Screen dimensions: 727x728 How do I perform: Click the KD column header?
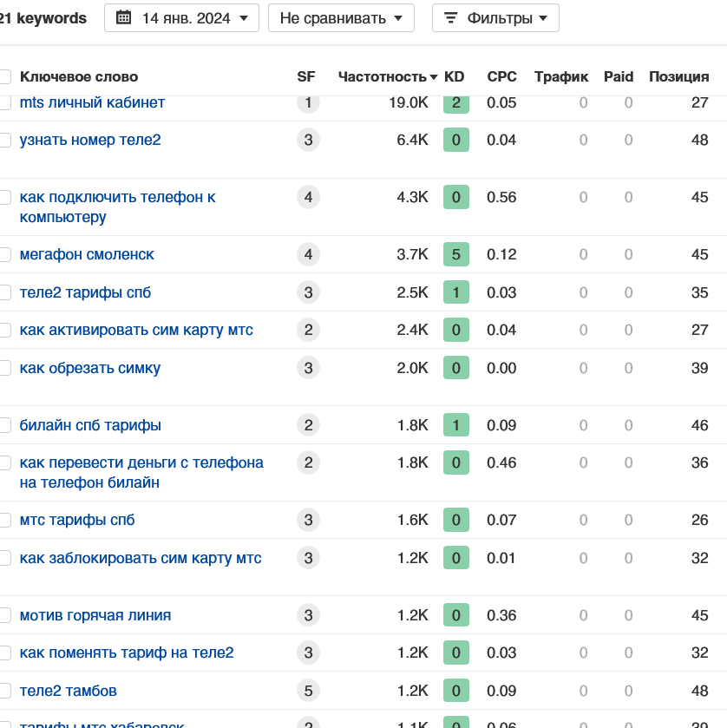coord(454,76)
